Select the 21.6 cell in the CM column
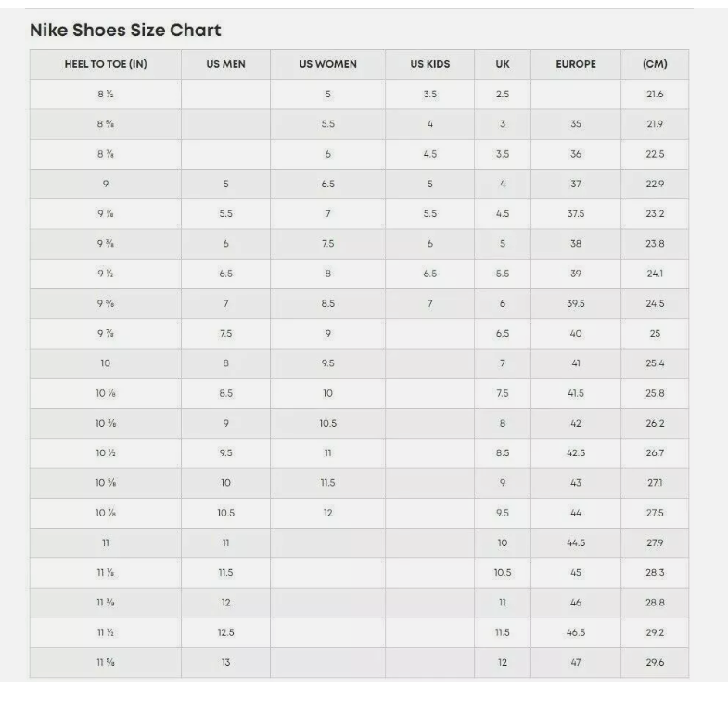 click(655, 95)
